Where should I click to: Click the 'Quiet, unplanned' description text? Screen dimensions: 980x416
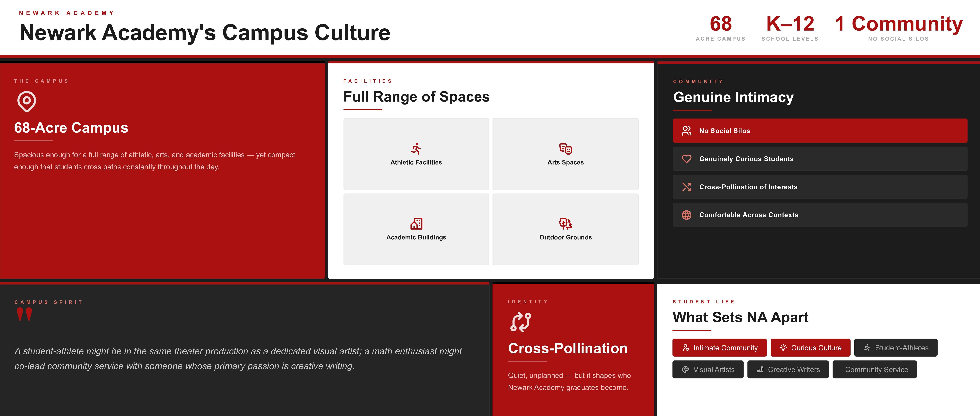pos(569,381)
